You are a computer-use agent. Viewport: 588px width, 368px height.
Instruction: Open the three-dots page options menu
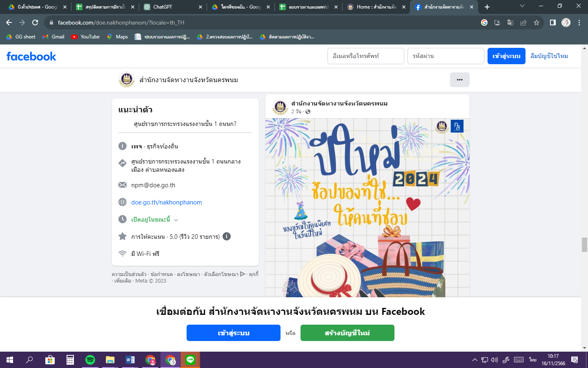coord(459,80)
